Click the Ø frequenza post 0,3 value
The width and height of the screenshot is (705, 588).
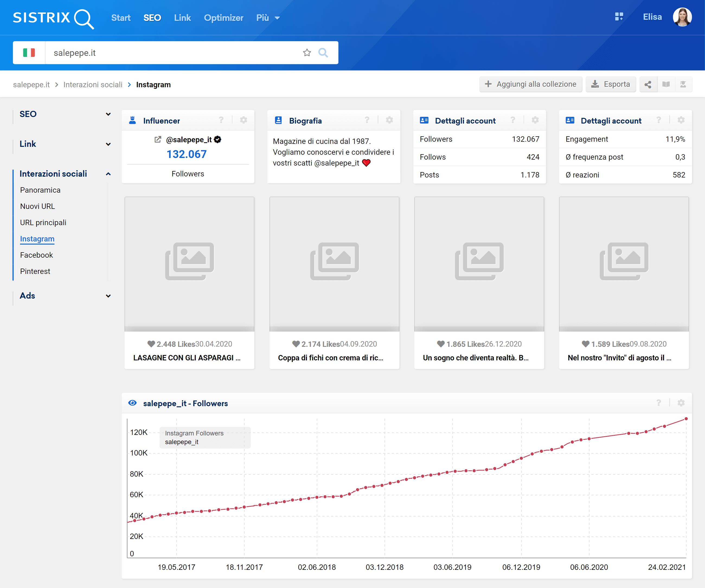(x=680, y=157)
